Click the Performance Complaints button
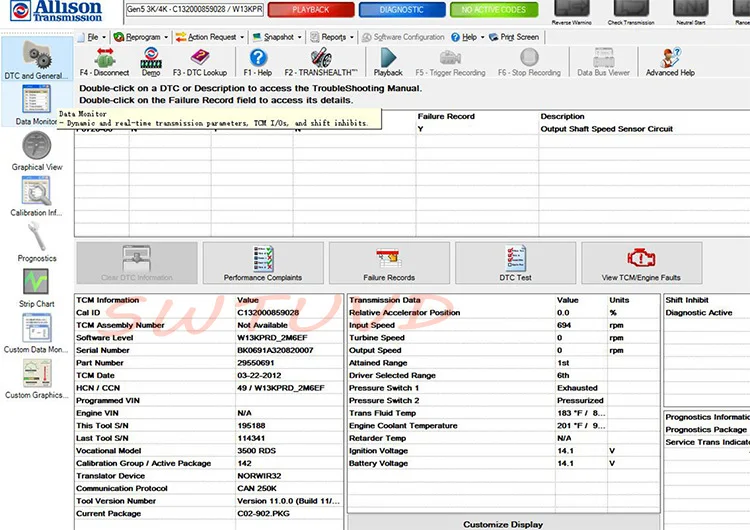 point(263,263)
